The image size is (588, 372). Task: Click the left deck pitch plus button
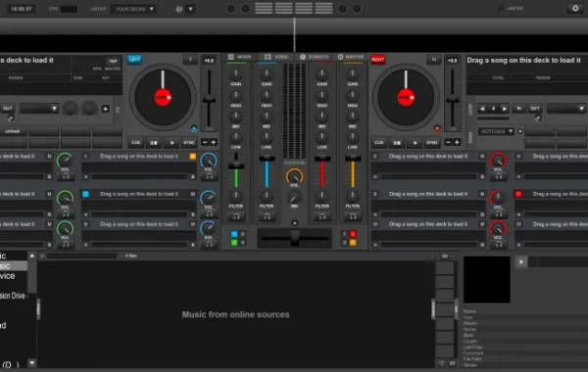214,142
